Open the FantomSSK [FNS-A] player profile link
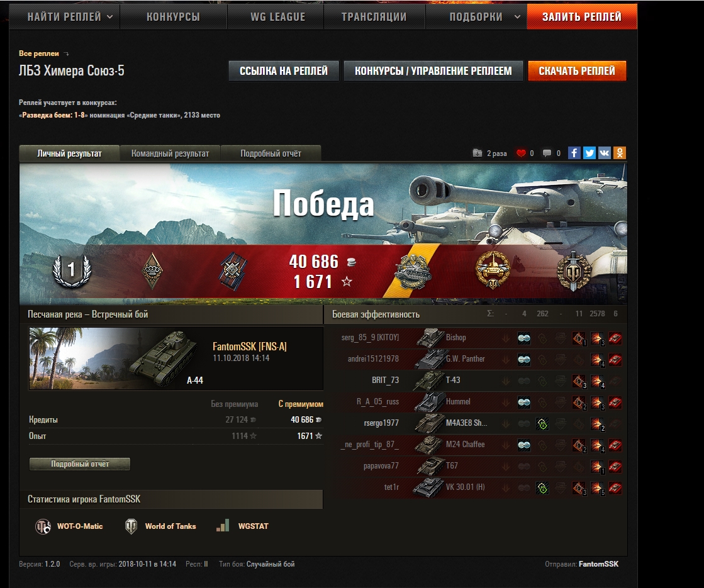This screenshot has height=588, width=704. point(250,347)
